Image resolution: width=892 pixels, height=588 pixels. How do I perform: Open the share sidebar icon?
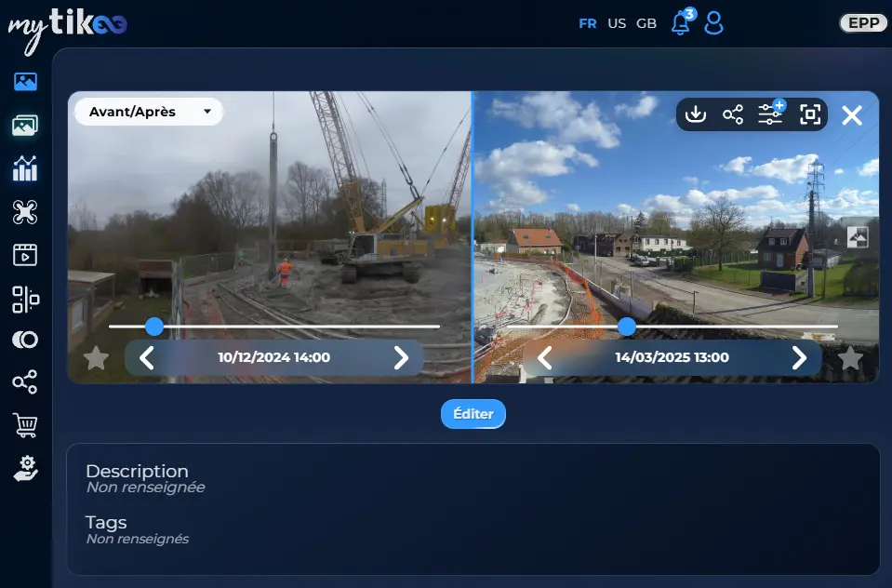26,382
